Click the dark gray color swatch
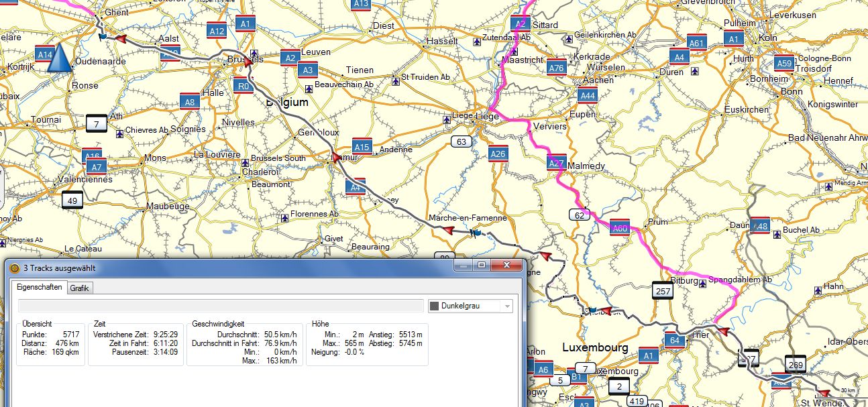This screenshot has width=868, height=407. 435,306
